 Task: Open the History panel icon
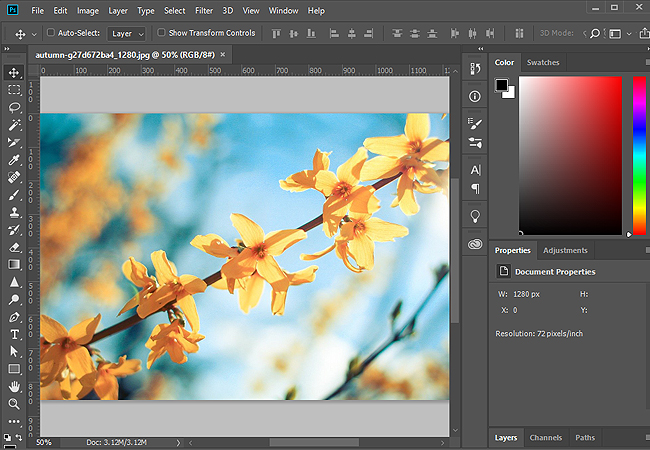(475, 70)
